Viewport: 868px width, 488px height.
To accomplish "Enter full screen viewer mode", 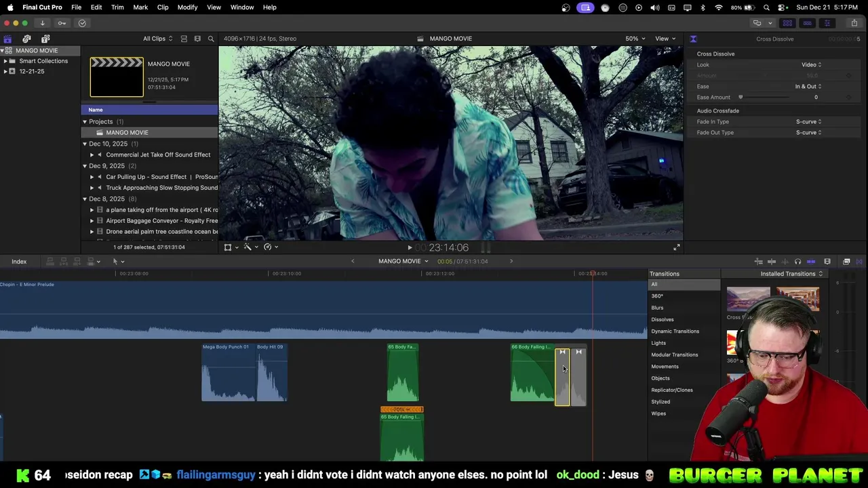I will tap(676, 247).
